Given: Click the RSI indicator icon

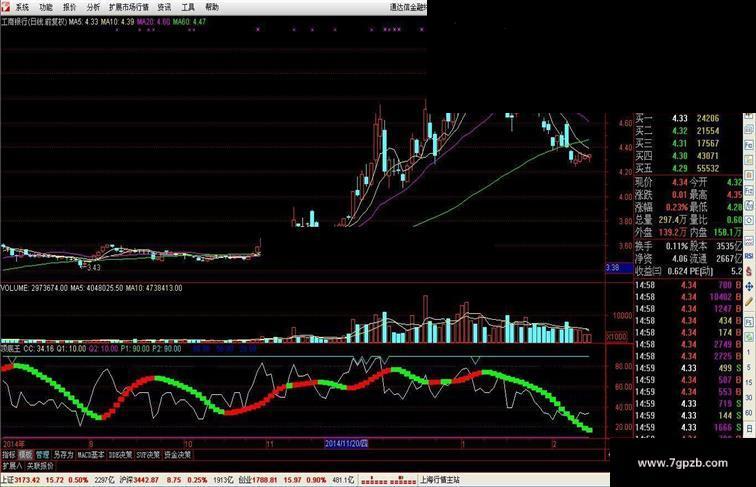Looking at the screenshot, I should click(x=749, y=256).
